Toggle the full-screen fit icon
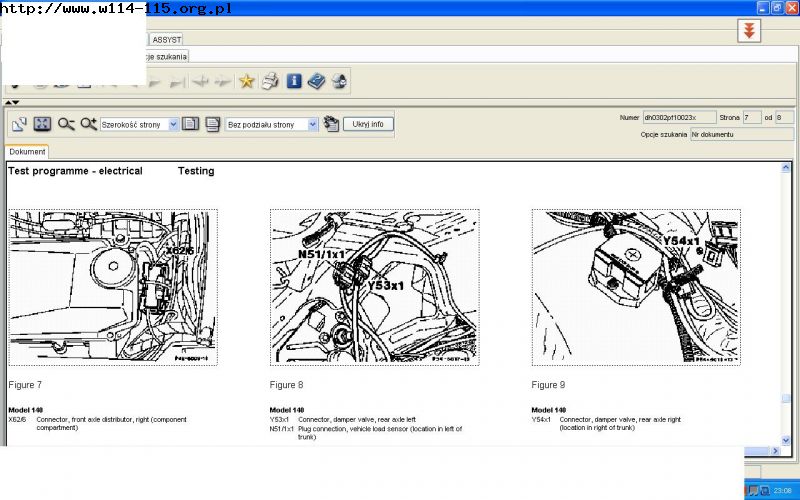Image resolution: width=800 pixels, height=500 pixels. click(x=42, y=124)
